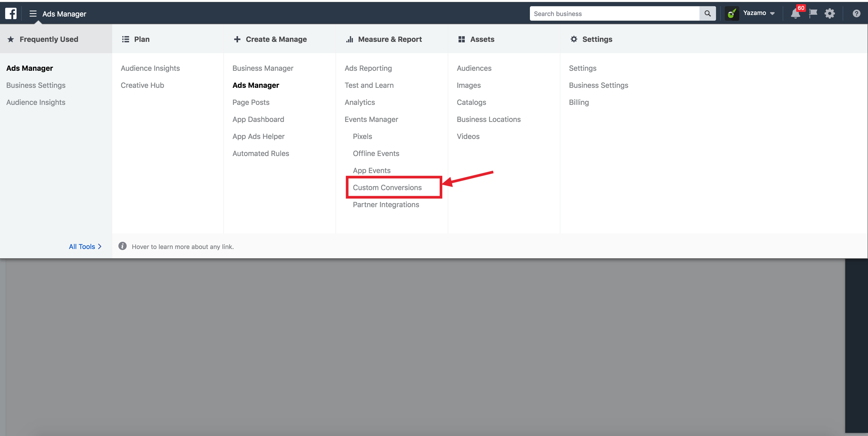The width and height of the screenshot is (868, 436).
Task: Open Events Manager
Action: coord(371,119)
